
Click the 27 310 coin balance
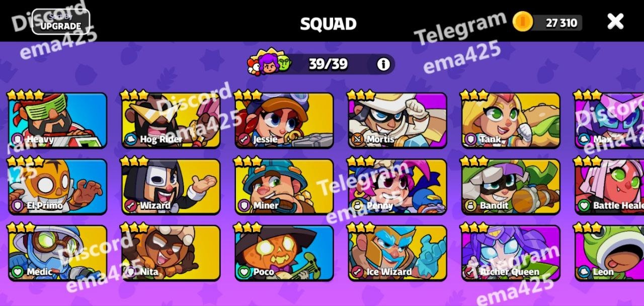pos(561,23)
